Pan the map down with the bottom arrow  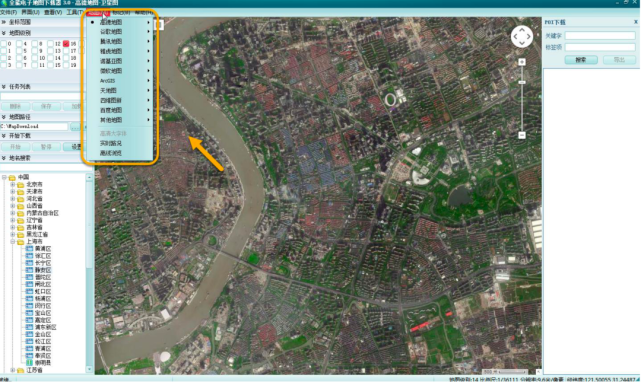tap(522, 43)
